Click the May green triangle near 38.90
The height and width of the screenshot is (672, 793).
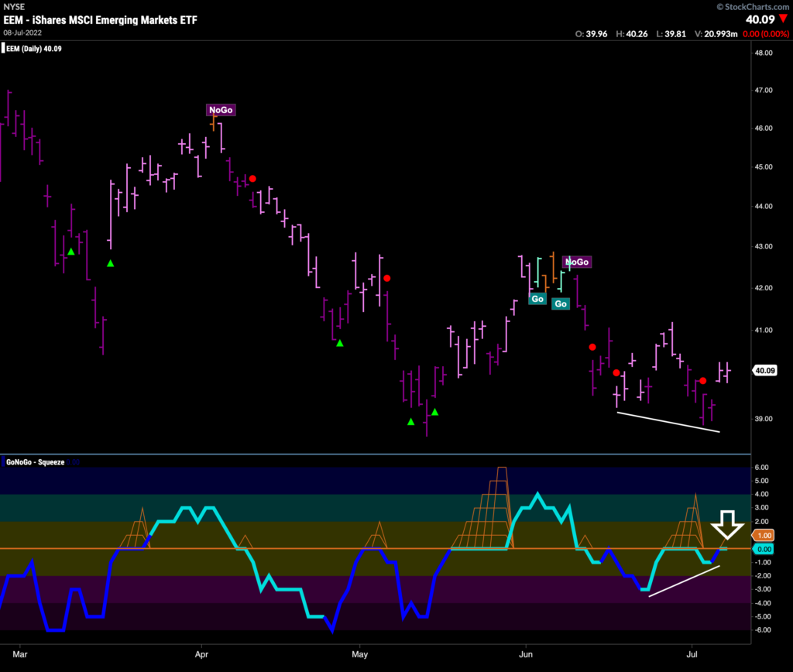410,421
